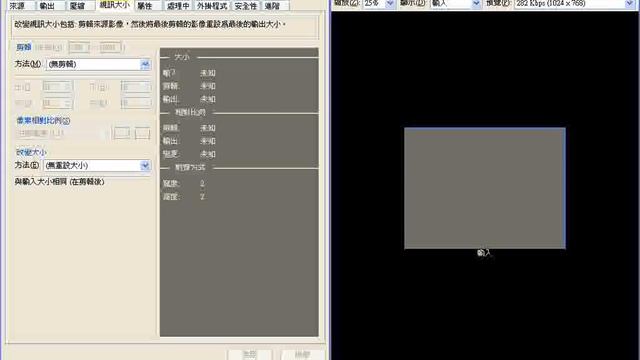
Task: Open the 25% zoom dropdown
Action: click(379, 4)
